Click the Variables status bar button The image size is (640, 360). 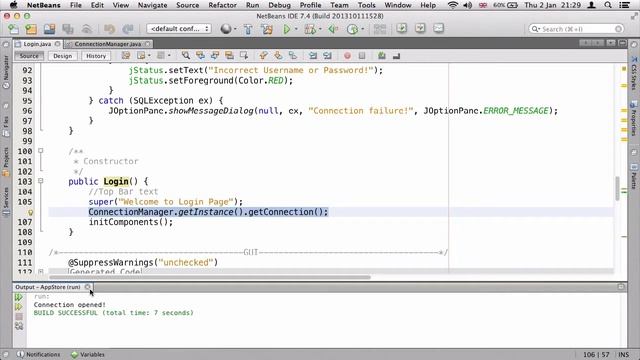[88, 354]
